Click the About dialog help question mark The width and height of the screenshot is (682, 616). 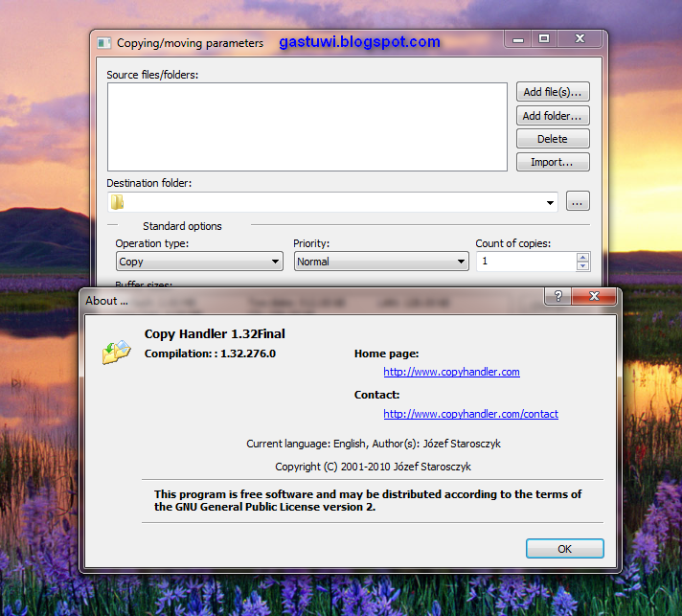pyautogui.click(x=558, y=296)
